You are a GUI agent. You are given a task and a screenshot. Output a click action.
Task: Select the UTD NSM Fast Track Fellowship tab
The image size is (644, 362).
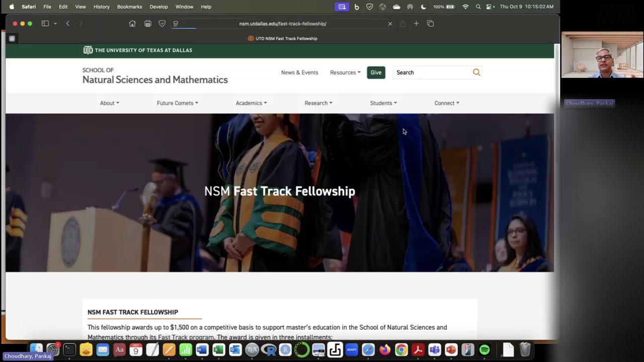283,38
